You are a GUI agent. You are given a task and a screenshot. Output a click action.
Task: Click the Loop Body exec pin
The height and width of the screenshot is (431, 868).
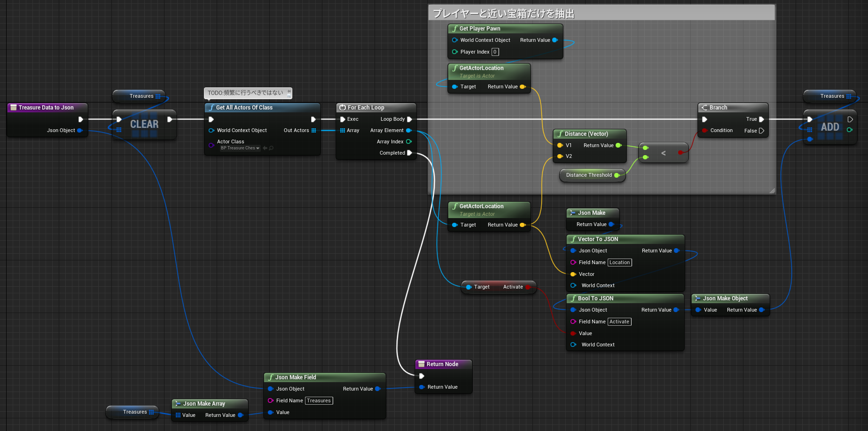[x=409, y=119]
